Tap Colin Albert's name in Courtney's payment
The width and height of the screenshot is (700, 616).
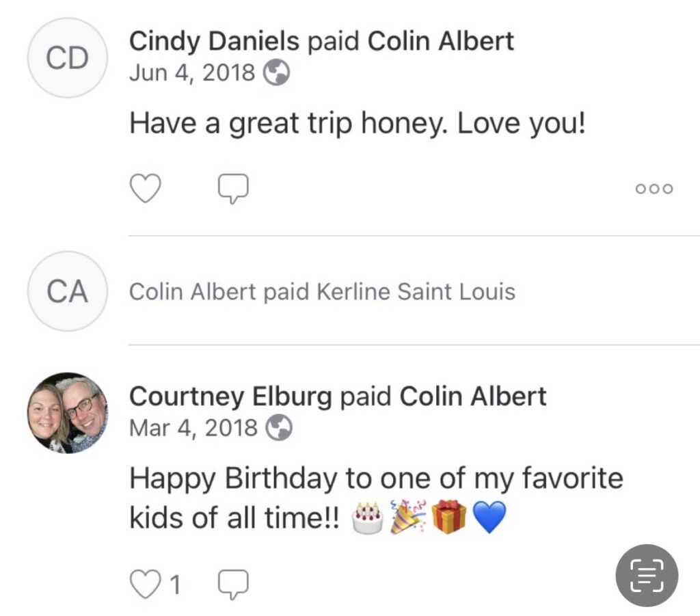point(473,397)
